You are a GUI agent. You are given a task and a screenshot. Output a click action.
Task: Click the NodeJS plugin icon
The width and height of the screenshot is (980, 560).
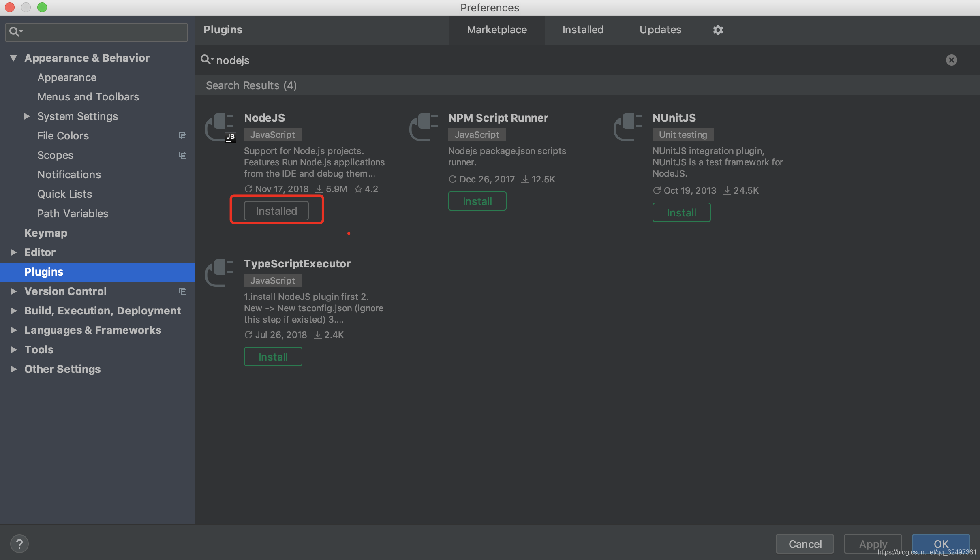pyautogui.click(x=220, y=128)
